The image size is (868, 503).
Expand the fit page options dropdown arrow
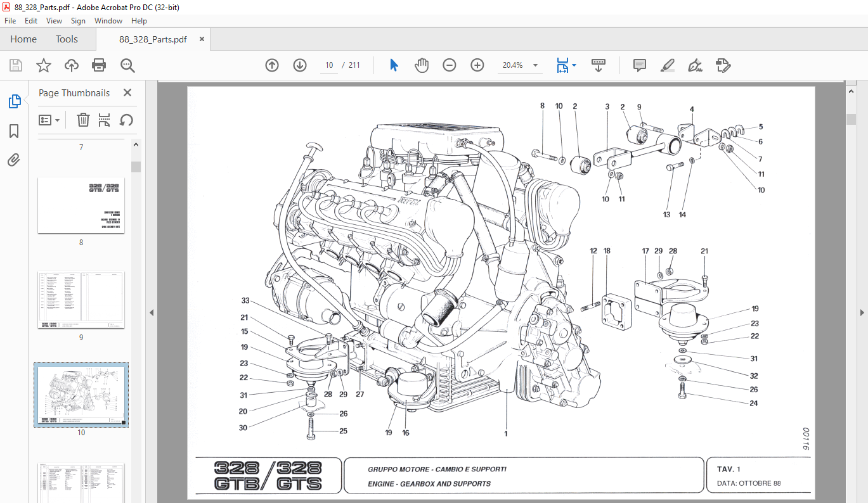(574, 65)
